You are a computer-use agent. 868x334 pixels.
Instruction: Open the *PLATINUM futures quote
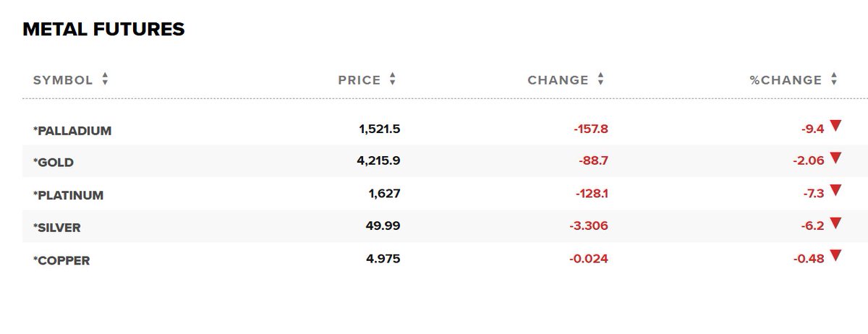click(x=68, y=195)
